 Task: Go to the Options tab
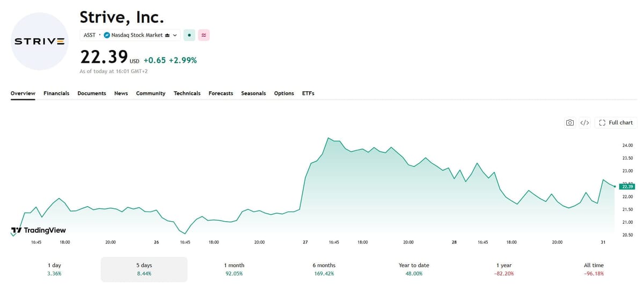click(x=284, y=93)
